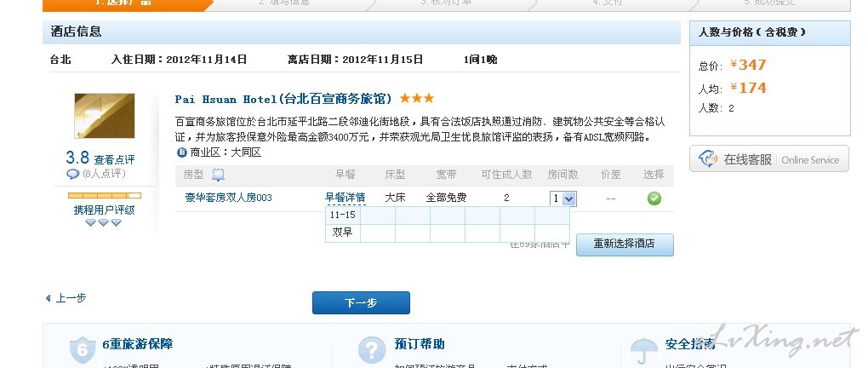Click the 6重旅游保障 shield icon

(83, 350)
